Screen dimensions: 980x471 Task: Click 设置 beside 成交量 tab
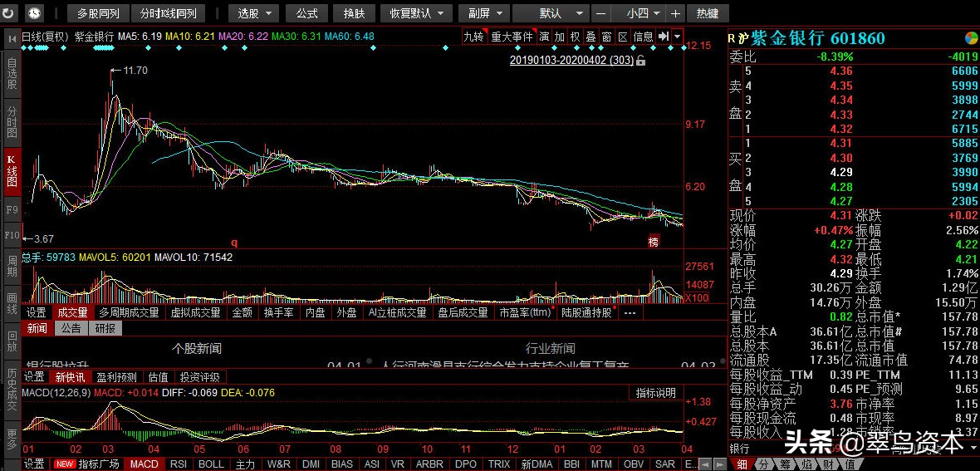(x=37, y=312)
